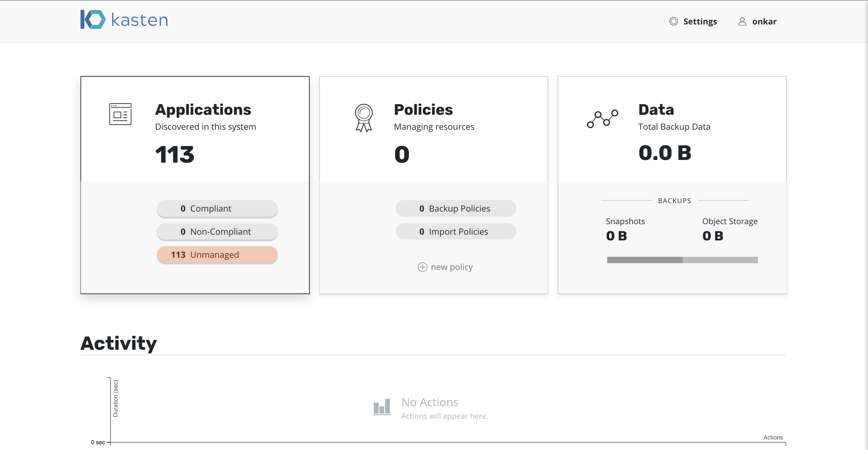Select the 0 Non-Compliant pill button
Viewport: 868px width, 450px height.
217,232
